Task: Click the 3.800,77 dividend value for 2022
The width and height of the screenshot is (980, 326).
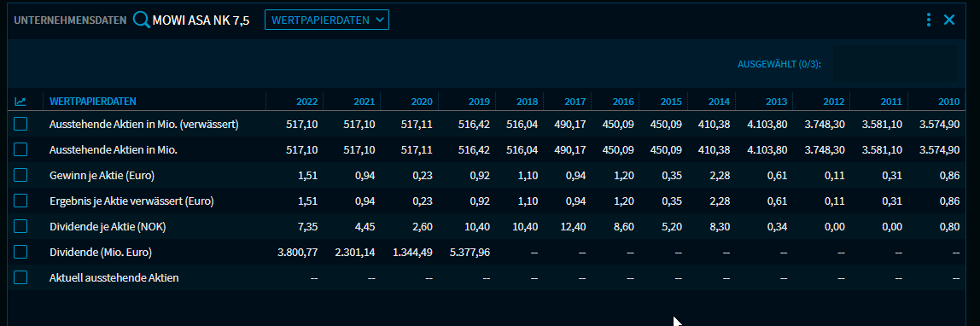Action: pyautogui.click(x=297, y=253)
